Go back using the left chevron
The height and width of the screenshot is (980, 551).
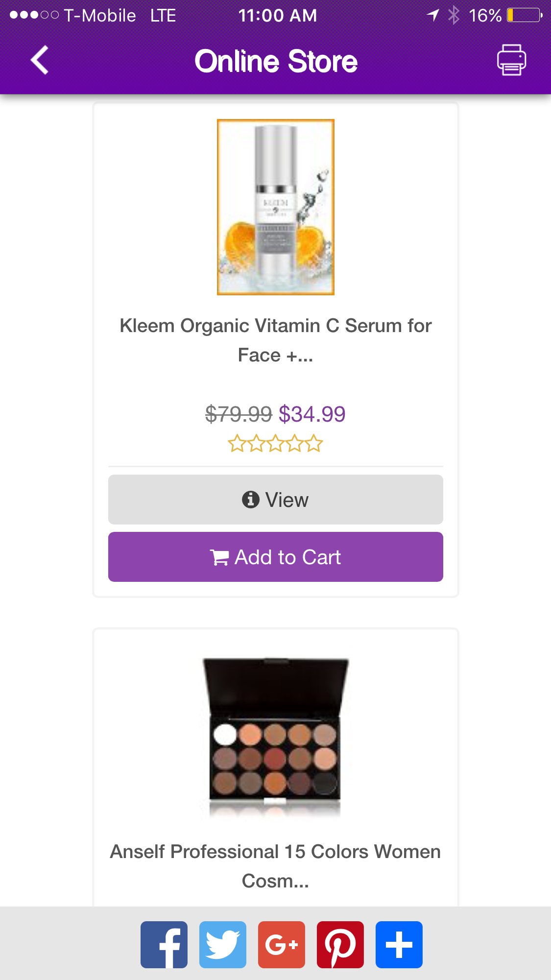(x=39, y=60)
